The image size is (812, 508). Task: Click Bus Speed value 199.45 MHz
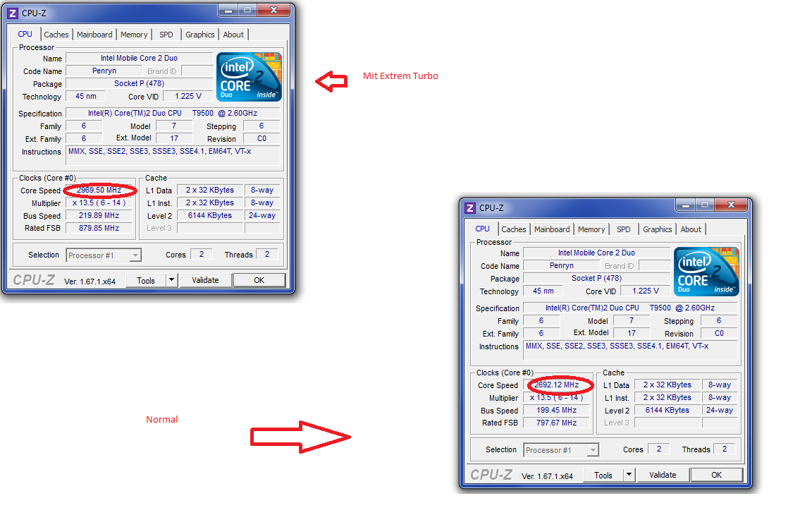(x=557, y=411)
